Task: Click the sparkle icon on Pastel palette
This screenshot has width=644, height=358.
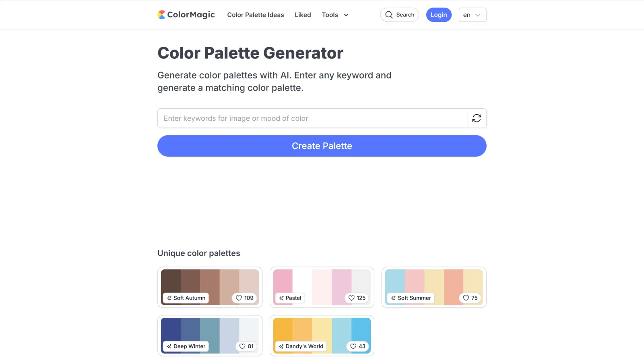Action: point(281,298)
